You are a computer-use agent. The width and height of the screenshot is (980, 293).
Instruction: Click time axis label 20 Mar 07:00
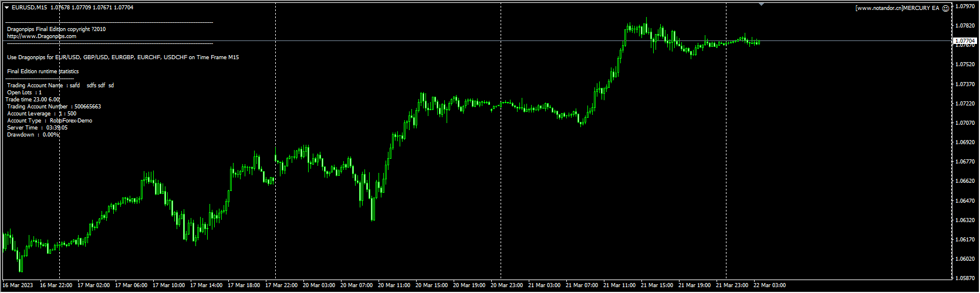pyautogui.click(x=357, y=285)
